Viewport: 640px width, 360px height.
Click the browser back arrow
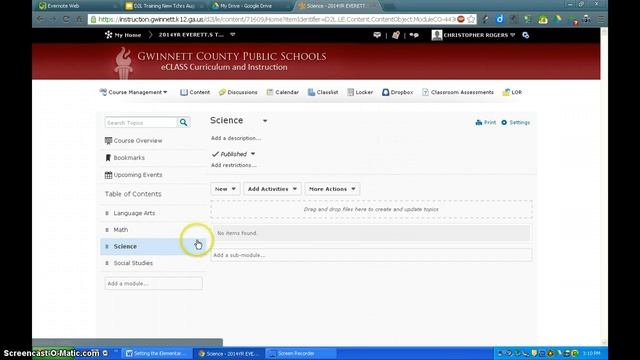pyautogui.click(x=40, y=19)
